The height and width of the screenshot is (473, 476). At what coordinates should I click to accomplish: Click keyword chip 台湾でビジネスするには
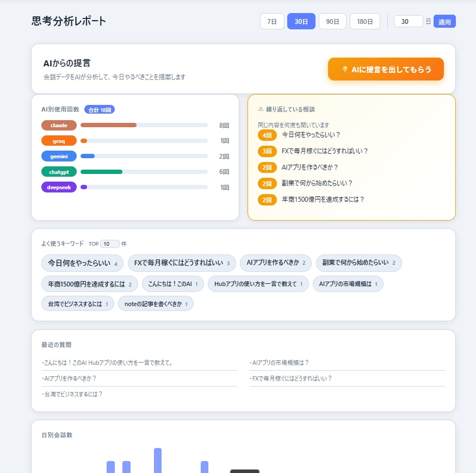point(78,304)
